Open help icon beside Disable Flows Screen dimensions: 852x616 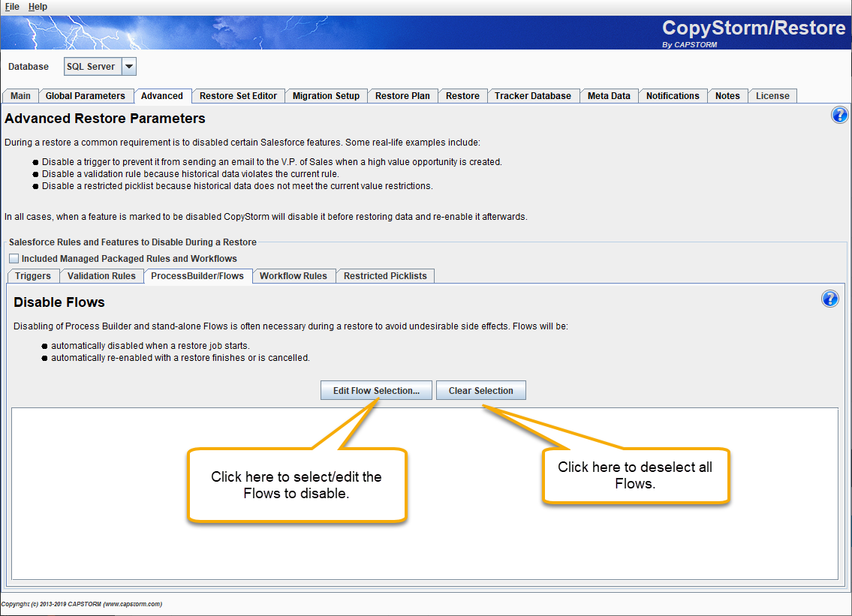[x=829, y=299]
